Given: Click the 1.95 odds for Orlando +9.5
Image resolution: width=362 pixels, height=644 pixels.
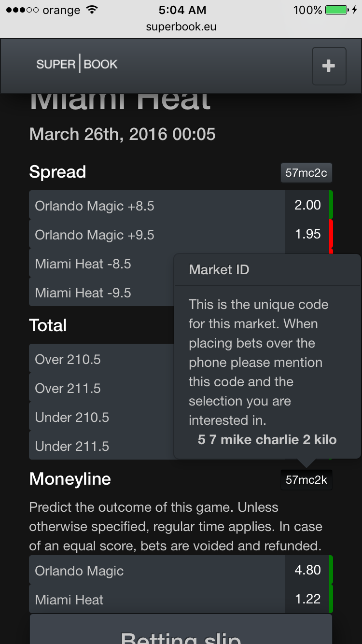Looking at the screenshot, I should tap(307, 234).
